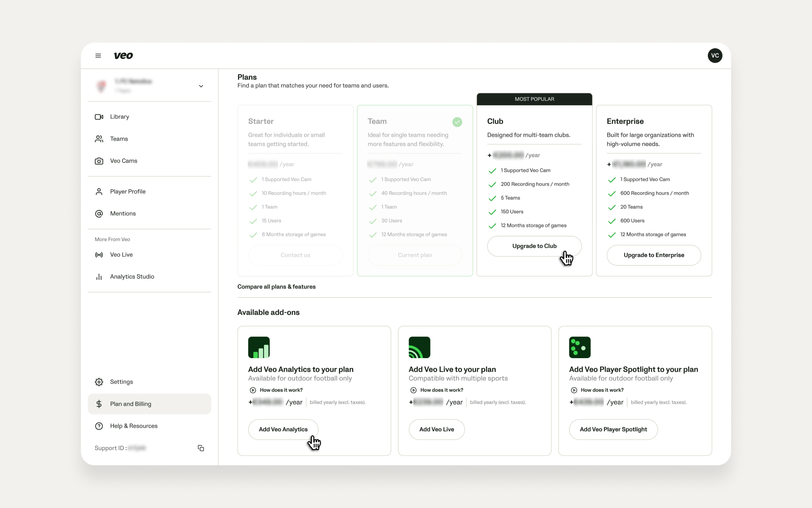Click '5 Teams' in Club plan
The image size is (812, 508).
click(510, 198)
